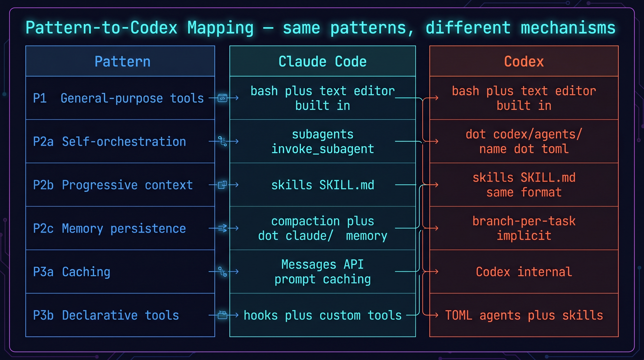The width and height of the screenshot is (644, 360).
Task: Select the orange Codex column header
Action: (x=524, y=61)
